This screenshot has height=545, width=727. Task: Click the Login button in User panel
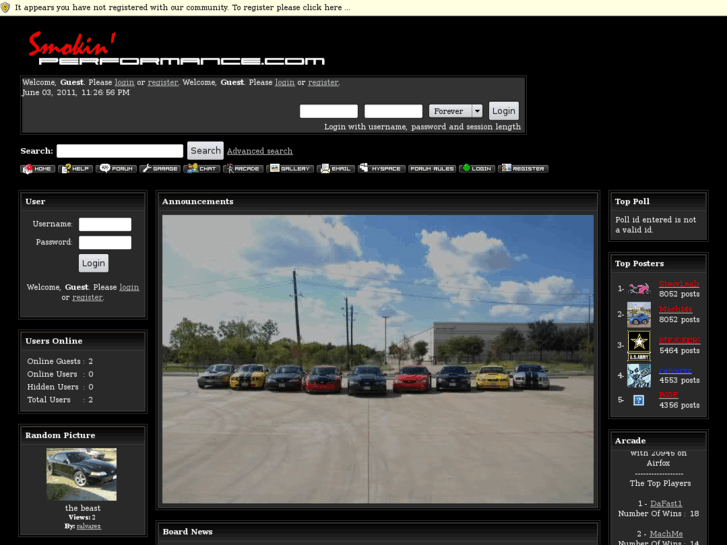pos(94,263)
